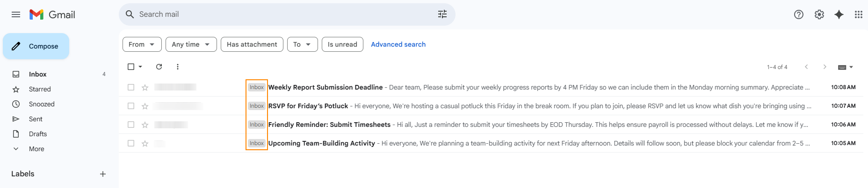The width and height of the screenshot is (868, 188).
Task: Click the Compose button
Action: [x=36, y=46]
